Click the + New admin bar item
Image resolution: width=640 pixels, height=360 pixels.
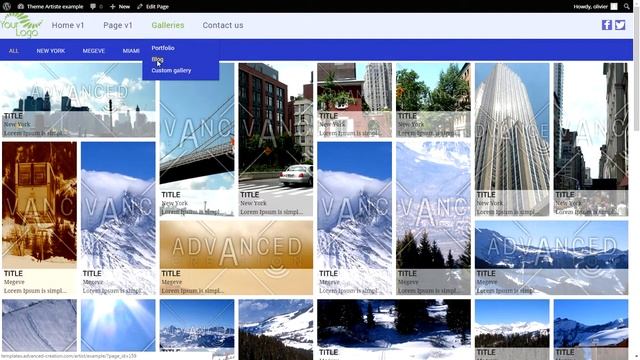point(120,7)
